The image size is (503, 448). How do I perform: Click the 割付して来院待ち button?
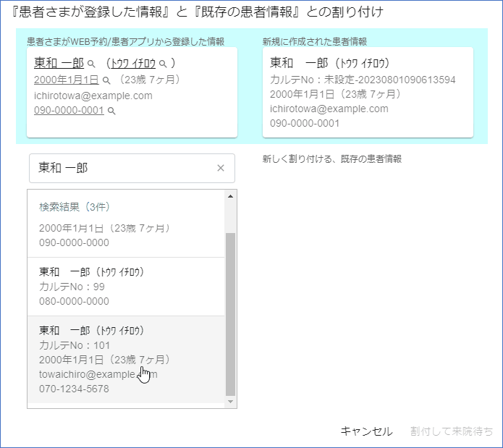click(452, 431)
